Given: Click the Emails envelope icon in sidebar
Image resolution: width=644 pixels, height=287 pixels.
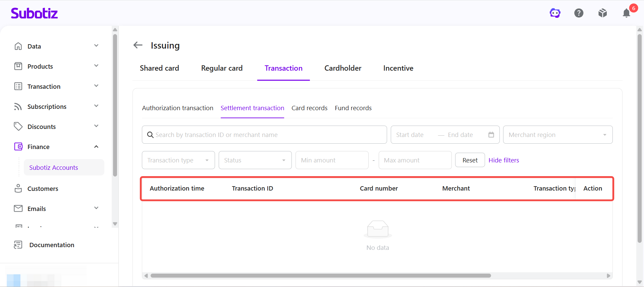Looking at the screenshot, I should [18, 209].
